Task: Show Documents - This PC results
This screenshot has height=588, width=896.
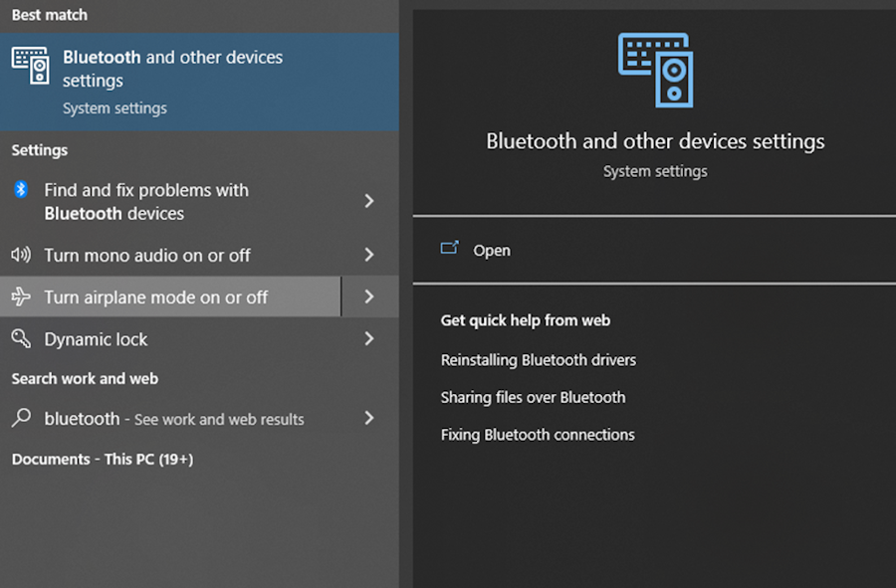Action: point(103,460)
